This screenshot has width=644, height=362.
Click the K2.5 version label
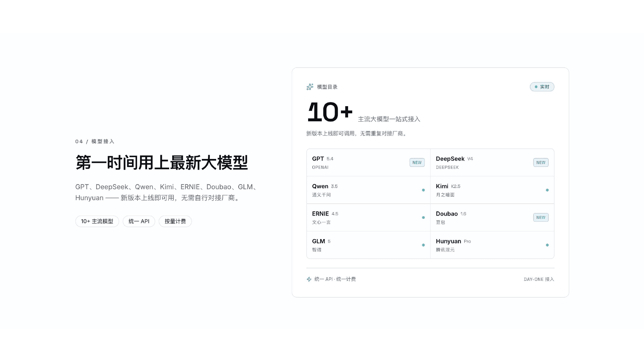click(x=456, y=186)
